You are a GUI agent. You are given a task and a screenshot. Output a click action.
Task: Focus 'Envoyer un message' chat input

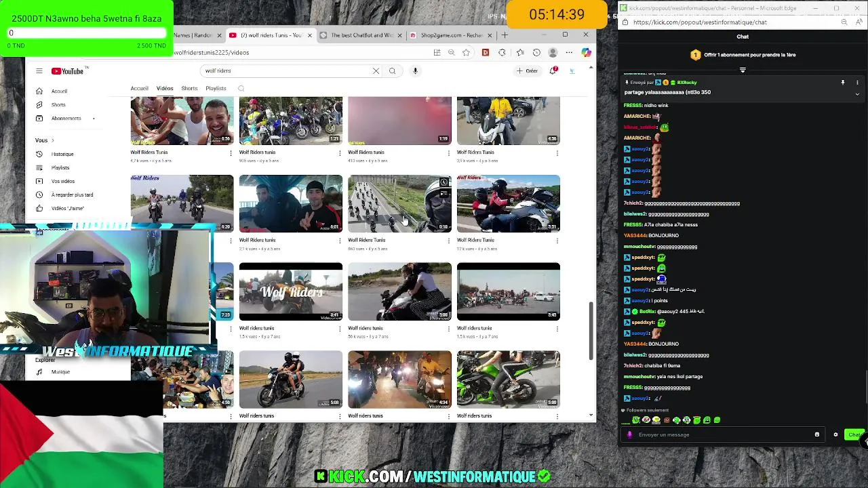coord(722,434)
